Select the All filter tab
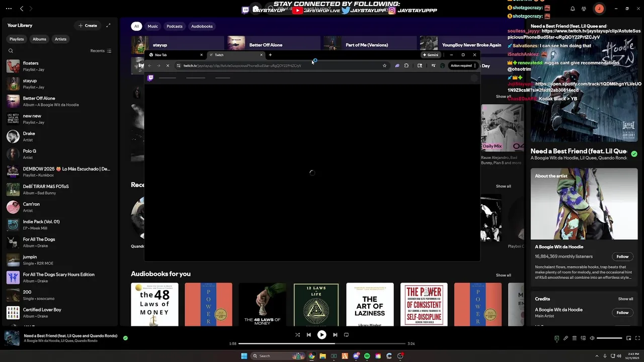The width and height of the screenshot is (644, 362). 136,26
